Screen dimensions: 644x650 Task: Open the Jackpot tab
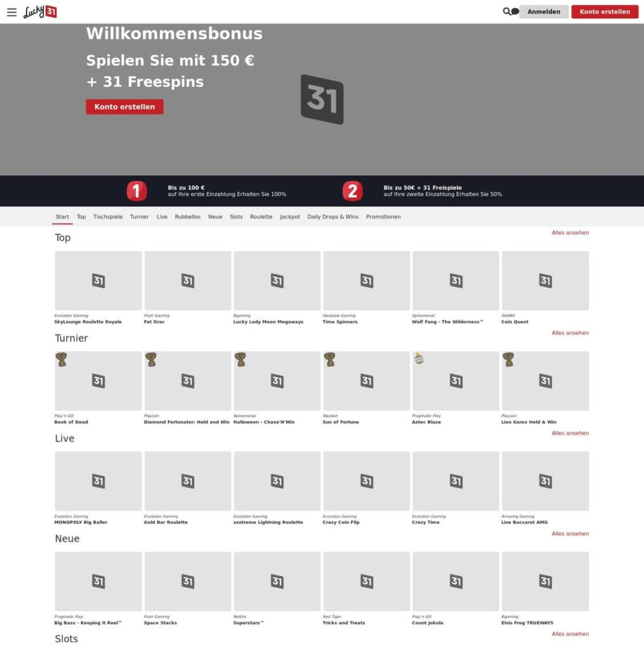click(x=290, y=217)
